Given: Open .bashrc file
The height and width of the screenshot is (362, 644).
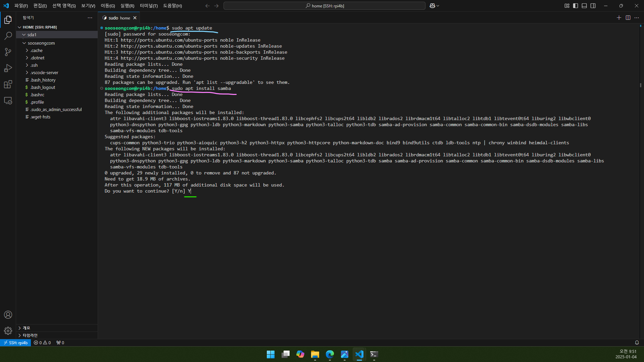Looking at the screenshot, I should pyautogui.click(x=57, y=95).
